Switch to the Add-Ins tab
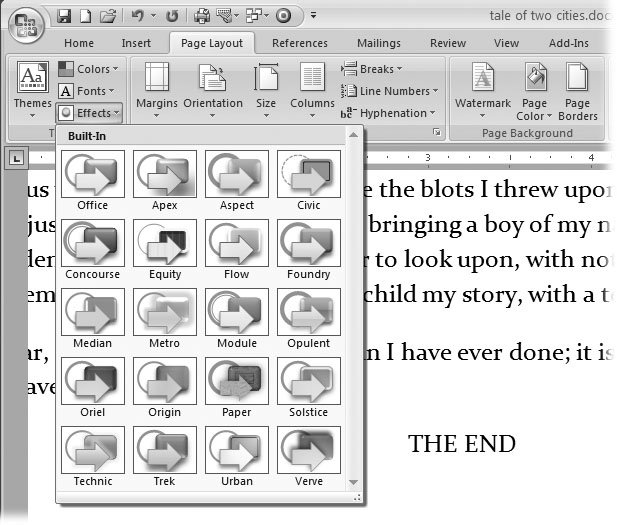617x525 pixels. click(569, 43)
